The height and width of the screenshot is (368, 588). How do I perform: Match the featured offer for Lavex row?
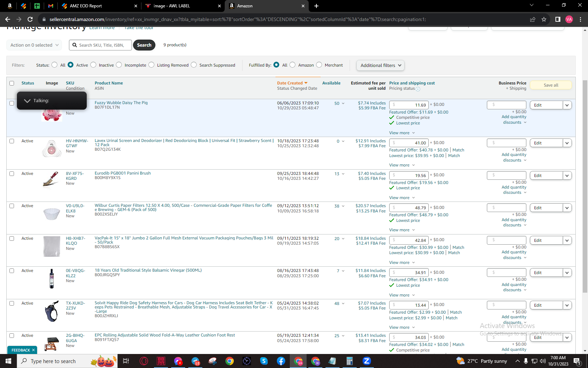click(x=458, y=150)
